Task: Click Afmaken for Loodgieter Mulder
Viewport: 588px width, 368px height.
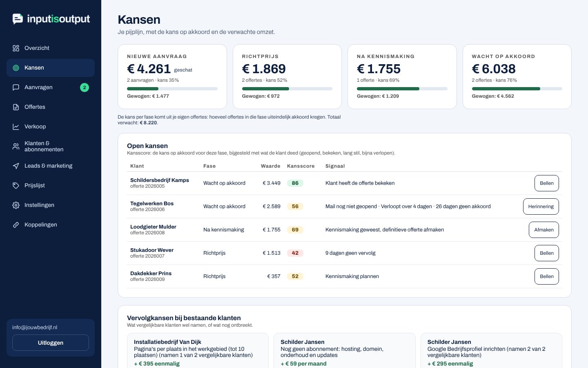Action: (544, 230)
